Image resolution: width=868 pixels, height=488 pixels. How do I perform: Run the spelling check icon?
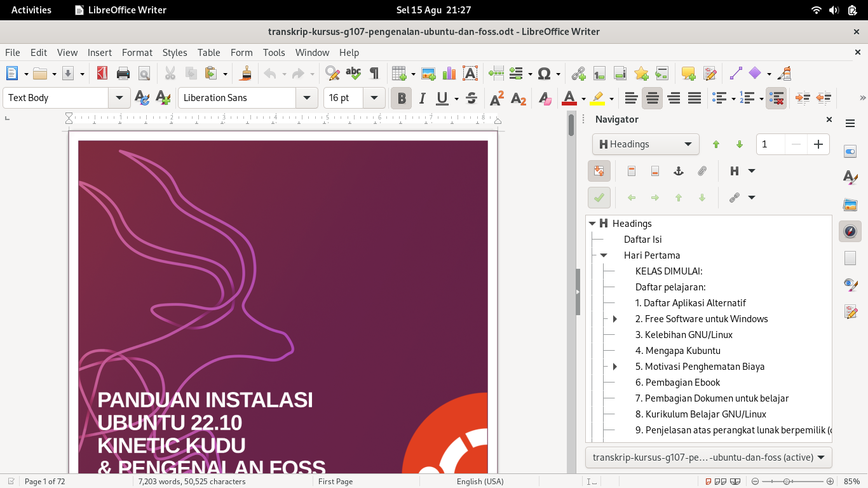[353, 74]
